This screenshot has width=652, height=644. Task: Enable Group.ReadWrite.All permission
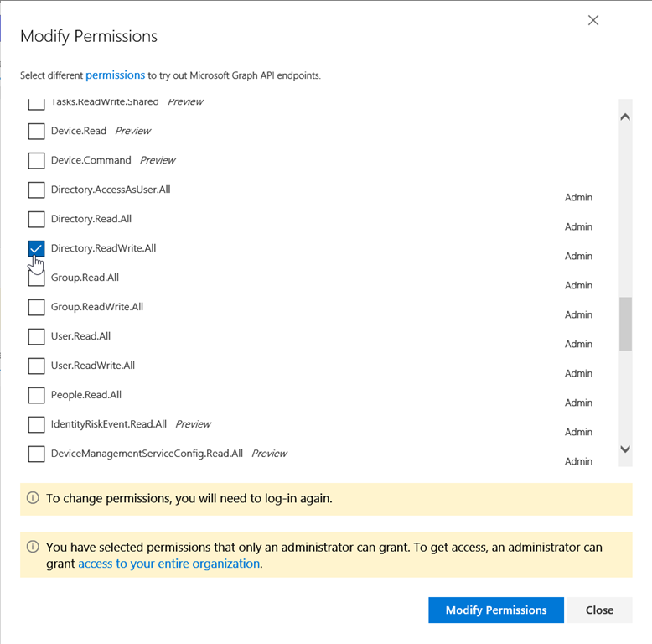[36, 307]
